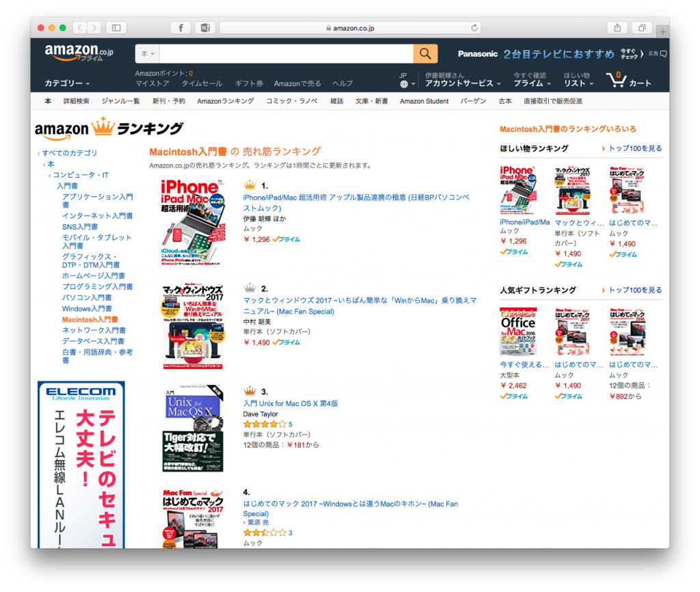Viewport: 700px width, 592px height.
Task: Open the shopping cart icon
Action: tap(617, 79)
